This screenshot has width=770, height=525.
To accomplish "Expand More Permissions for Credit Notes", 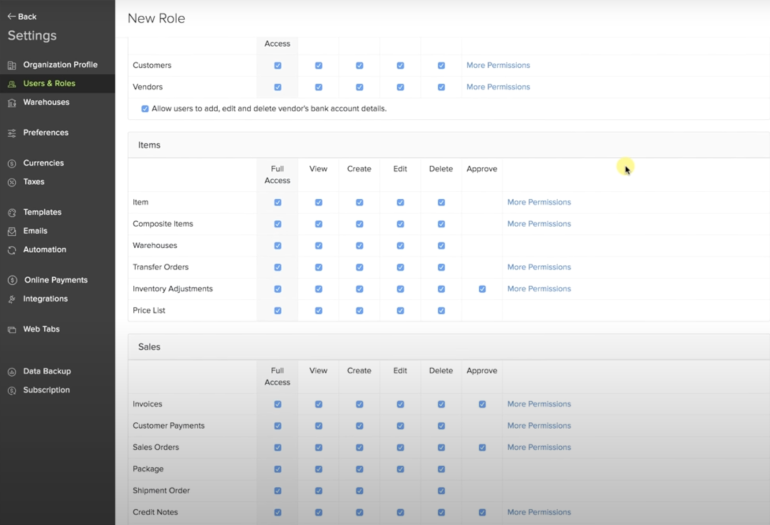I will 539,512.
